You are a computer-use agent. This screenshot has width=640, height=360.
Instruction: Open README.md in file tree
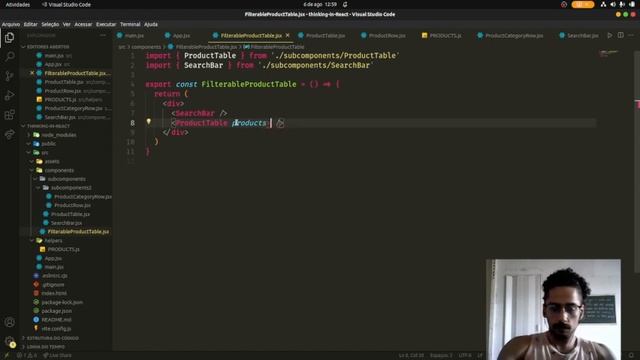point(56,320)
